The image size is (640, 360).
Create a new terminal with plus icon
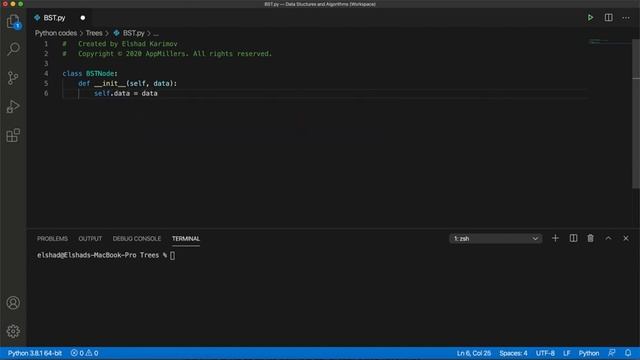555,238
